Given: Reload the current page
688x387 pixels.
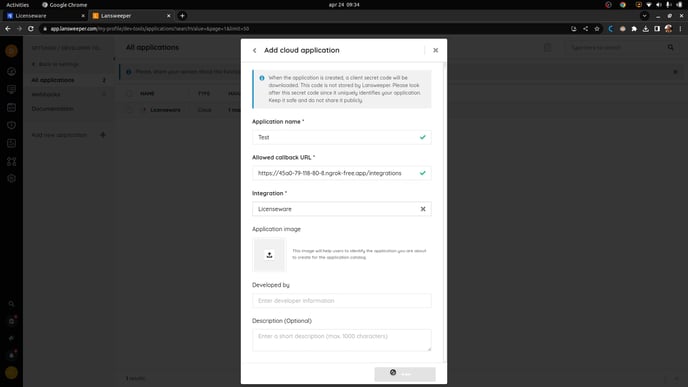Looking at the screenshot, I should [31, 29].
